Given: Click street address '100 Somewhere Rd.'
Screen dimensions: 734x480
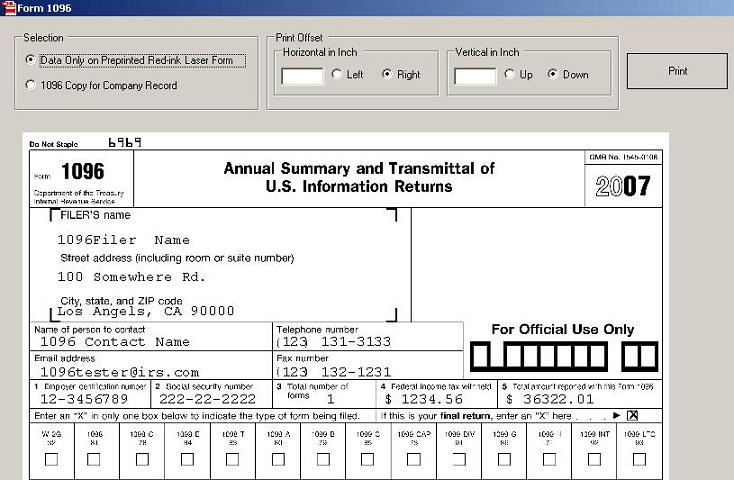Looking at the screenshot, I should pos(131,277).
